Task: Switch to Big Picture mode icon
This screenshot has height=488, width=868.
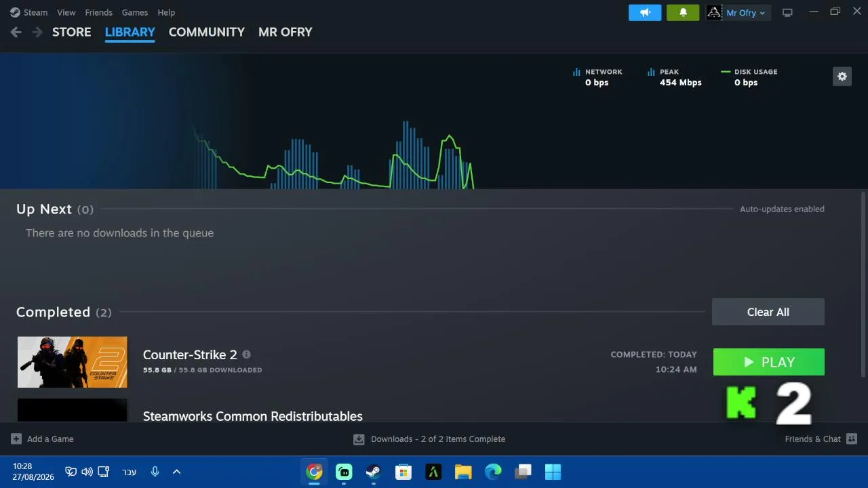Action: point(787,12)
